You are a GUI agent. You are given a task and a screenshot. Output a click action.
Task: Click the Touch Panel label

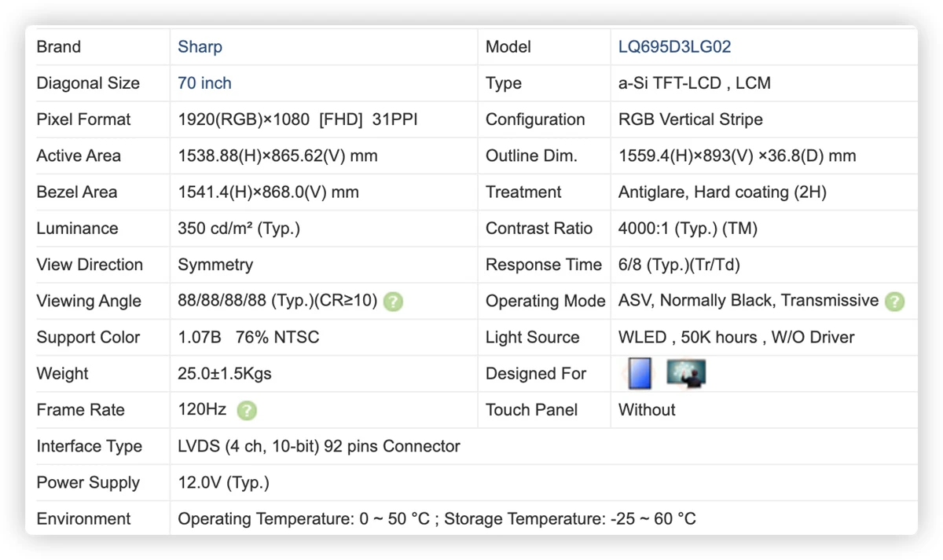click(532, 410)
